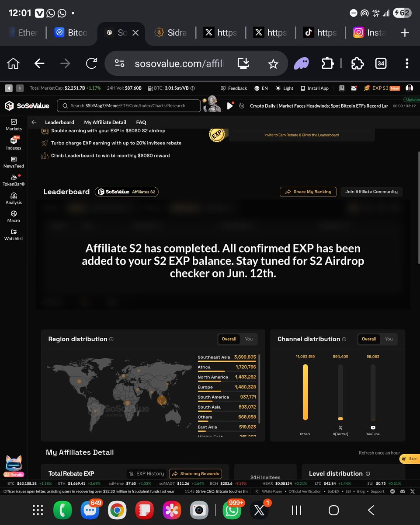Click the ticker right arrow in top bar
420x525 pixels.
click(x=20, y=88)
